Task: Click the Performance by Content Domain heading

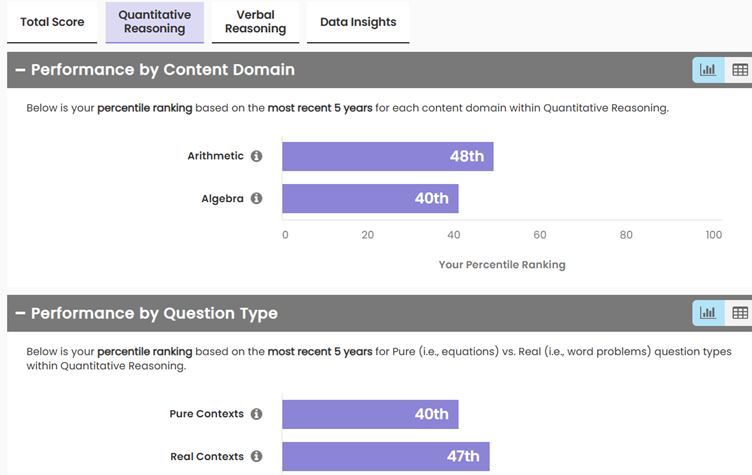Action: [x=163, y=71]
